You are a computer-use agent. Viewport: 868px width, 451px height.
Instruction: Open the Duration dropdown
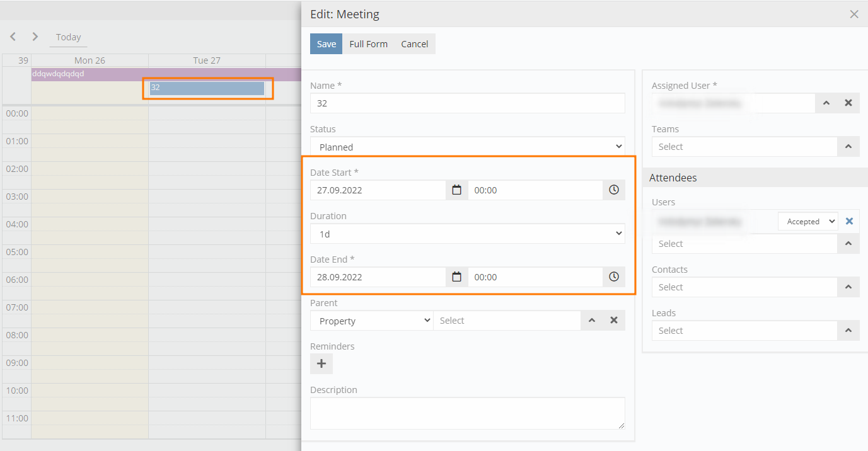click(x=467, y=234)
